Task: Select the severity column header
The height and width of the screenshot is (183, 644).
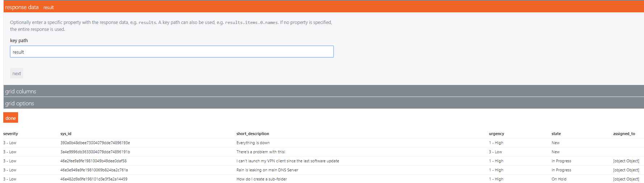Action: [11, 134]
